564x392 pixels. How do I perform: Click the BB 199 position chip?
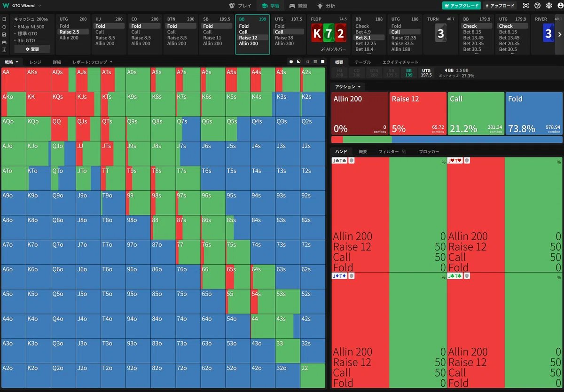click(408, 72)
